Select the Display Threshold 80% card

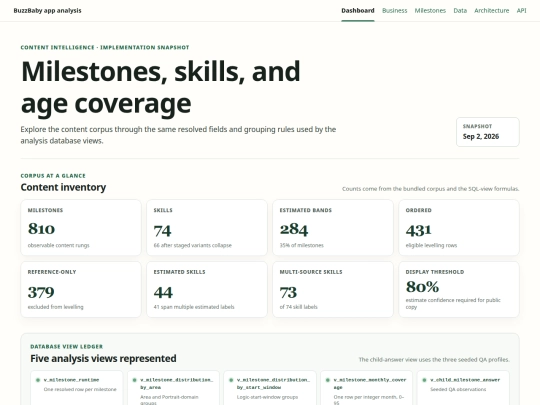click(x=459, y=289)
